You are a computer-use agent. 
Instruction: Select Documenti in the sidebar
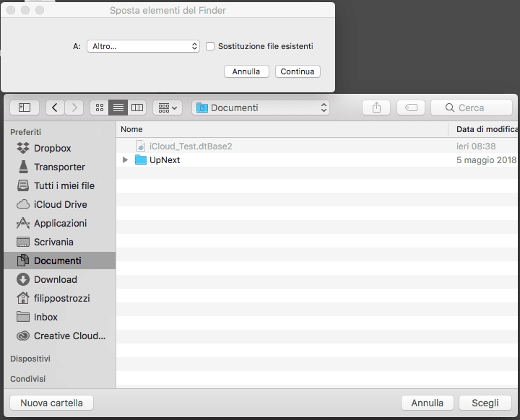[60, 261]
